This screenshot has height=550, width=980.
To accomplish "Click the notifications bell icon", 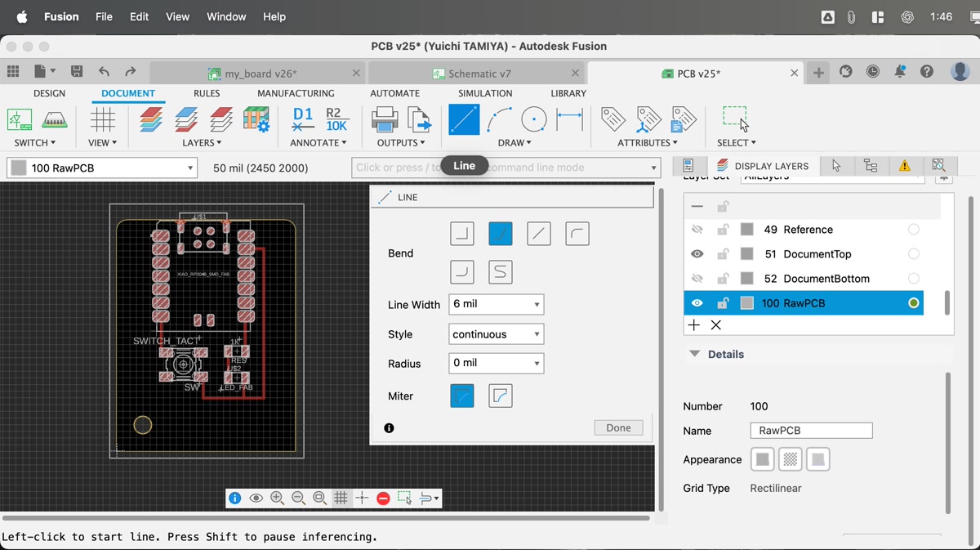I will (900, 72).
